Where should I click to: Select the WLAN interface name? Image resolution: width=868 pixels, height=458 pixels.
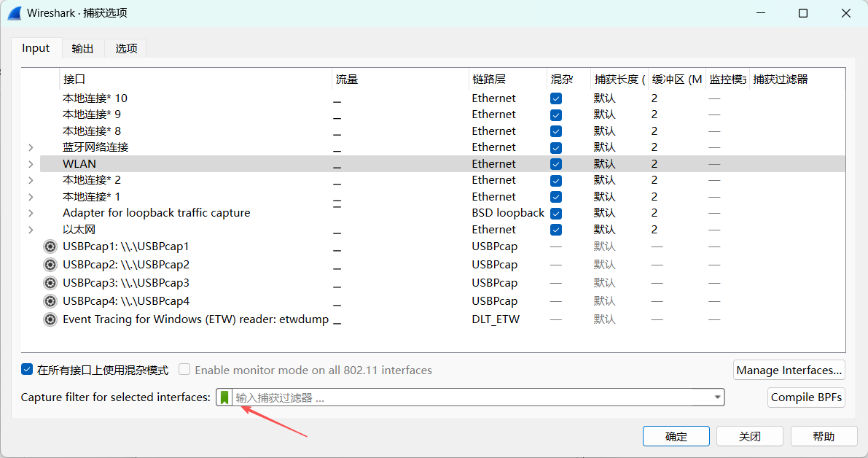[x=79, y=164]
